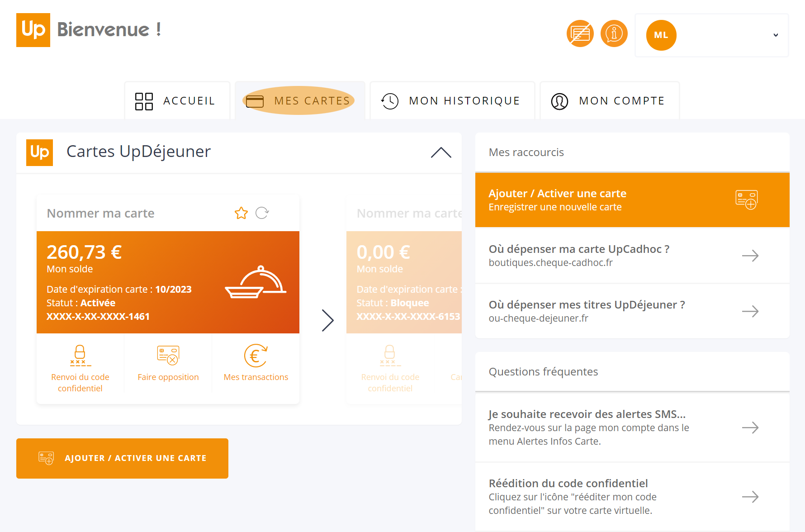805x532 pixels.
Task: Open the SMS alerts FAQ entry
Action: pos(632,427)
